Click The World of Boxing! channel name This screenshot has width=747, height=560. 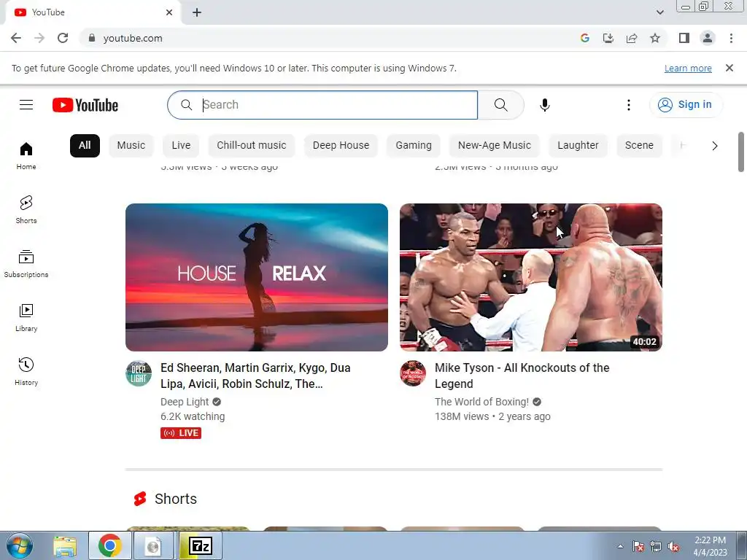point(481,402)
